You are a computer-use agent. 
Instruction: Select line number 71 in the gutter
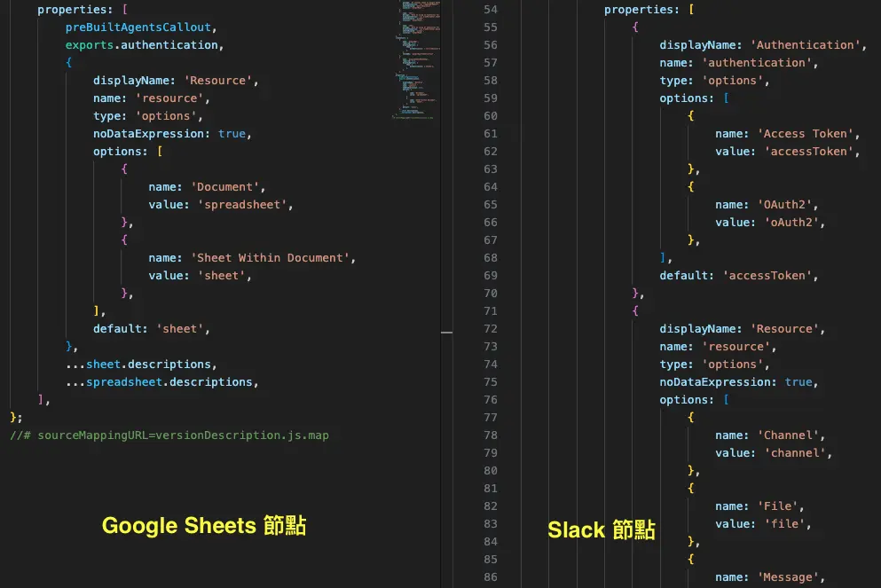point(491,311)
